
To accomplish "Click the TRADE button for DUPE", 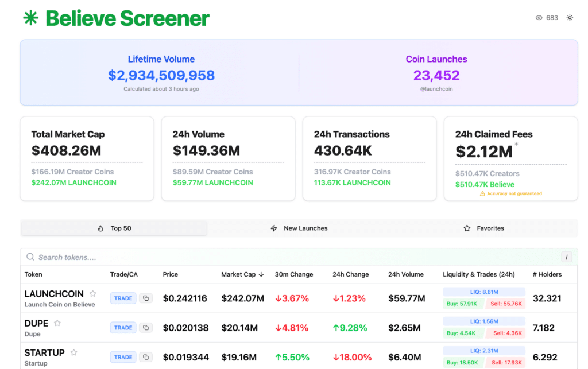I will click(x=123, y=328).
